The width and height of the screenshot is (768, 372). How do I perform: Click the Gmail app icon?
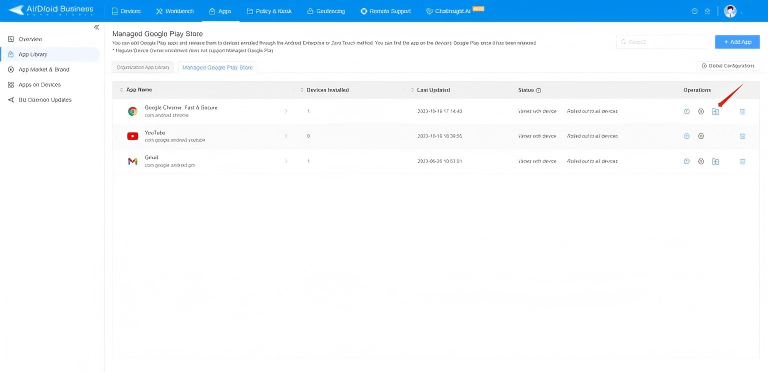132,161
